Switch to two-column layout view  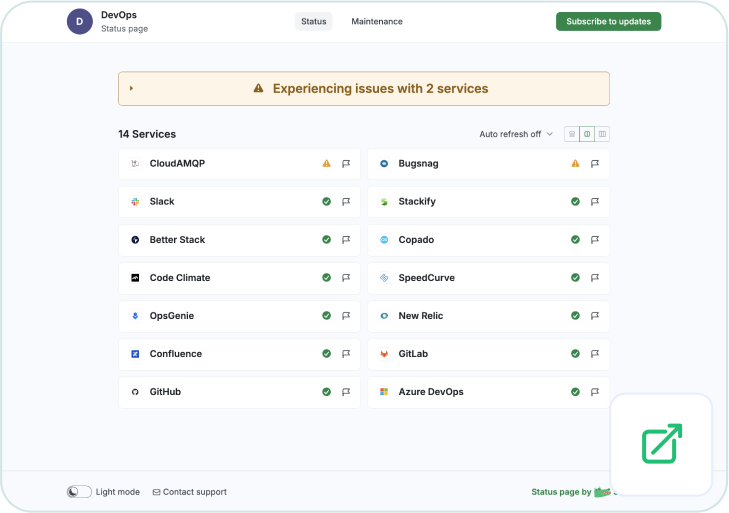(x=587, y=134)
